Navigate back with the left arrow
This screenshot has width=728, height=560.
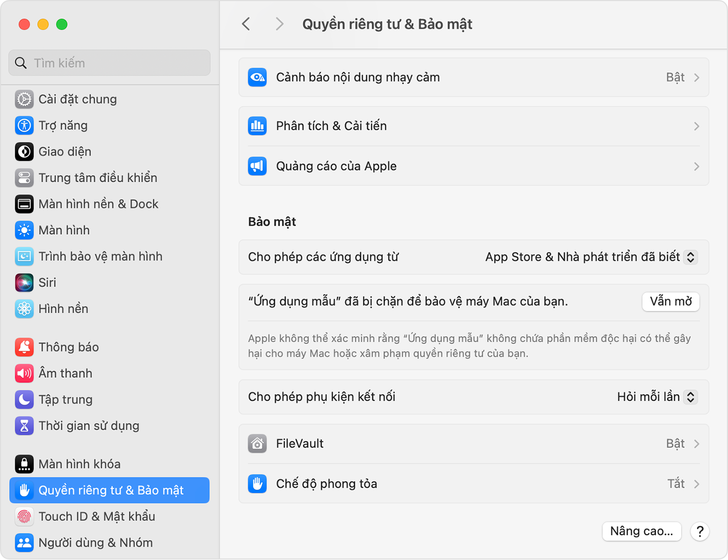246,24
